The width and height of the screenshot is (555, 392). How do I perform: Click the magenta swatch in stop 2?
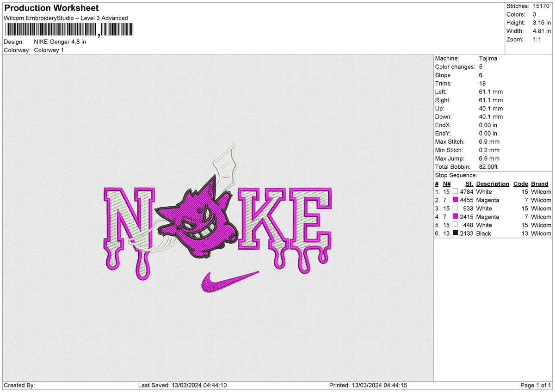pyautogui.click(x=456, y=200)
